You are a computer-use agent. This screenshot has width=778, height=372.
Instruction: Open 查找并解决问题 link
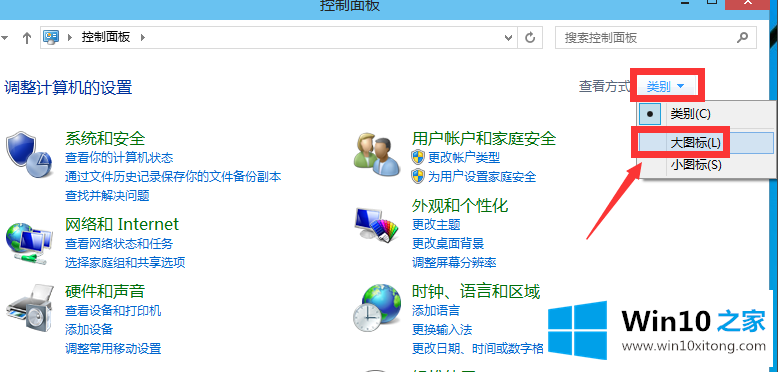[x=107, y=195]
